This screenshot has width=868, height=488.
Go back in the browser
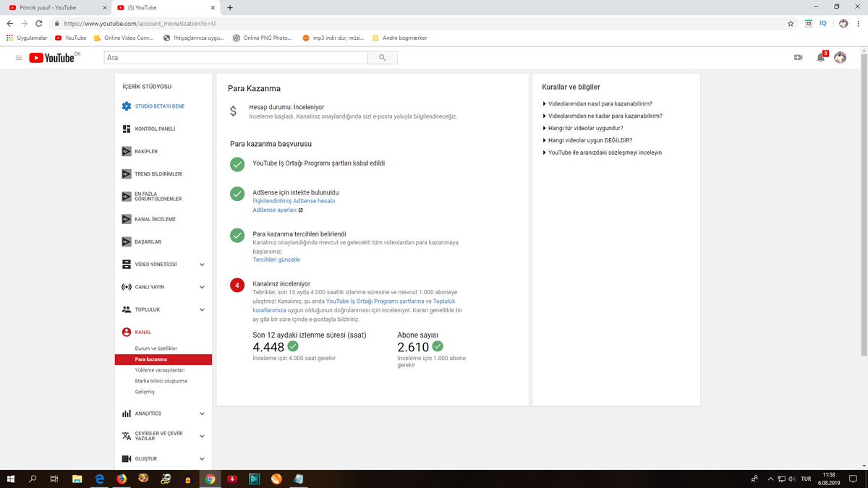point(9,23)
